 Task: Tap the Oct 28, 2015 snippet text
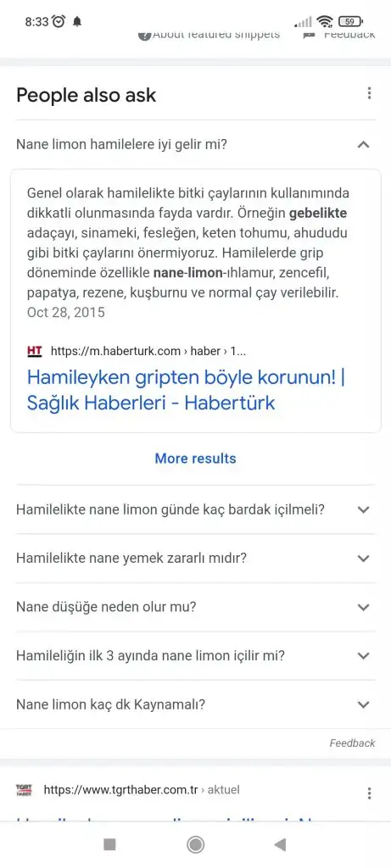[66, 312]
